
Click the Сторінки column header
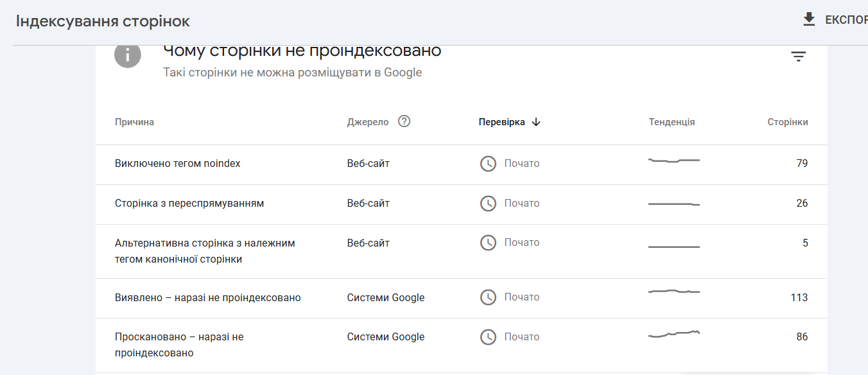coord(787,122)
